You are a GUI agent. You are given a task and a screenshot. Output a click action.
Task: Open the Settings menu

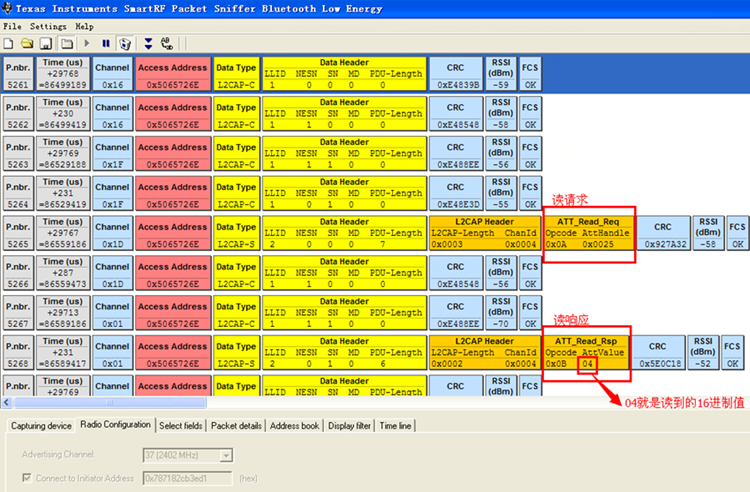(48, 27)
